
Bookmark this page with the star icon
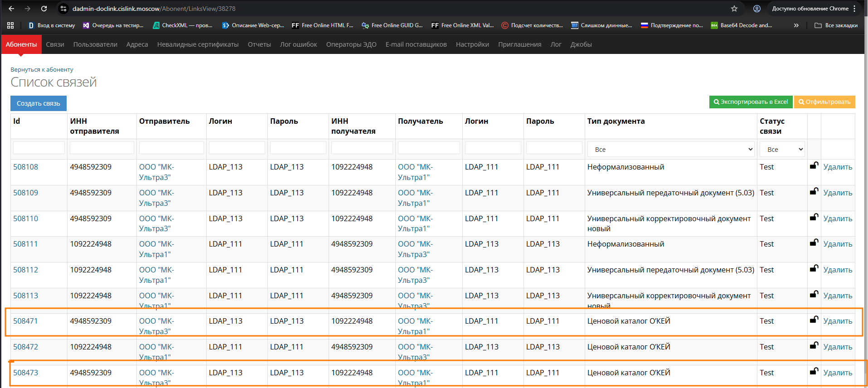tap(734, 9)
